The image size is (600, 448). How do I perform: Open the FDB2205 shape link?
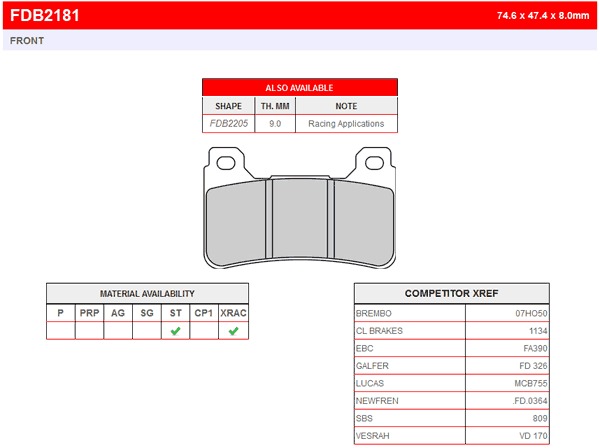point(228,124)
